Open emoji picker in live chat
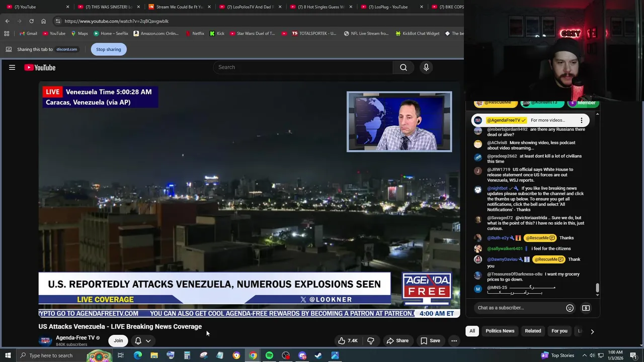The image size is (644, 362). (x=570, y=308)
